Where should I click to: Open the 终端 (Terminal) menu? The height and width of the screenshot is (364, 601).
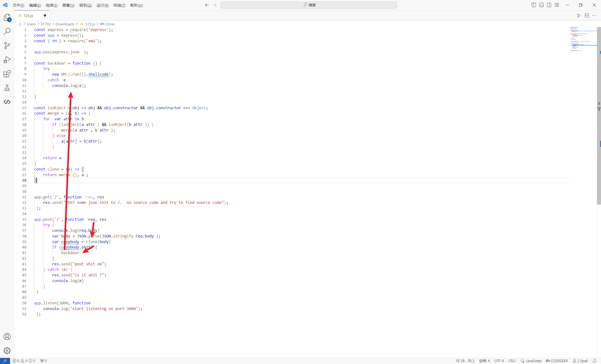pos(119,5)
